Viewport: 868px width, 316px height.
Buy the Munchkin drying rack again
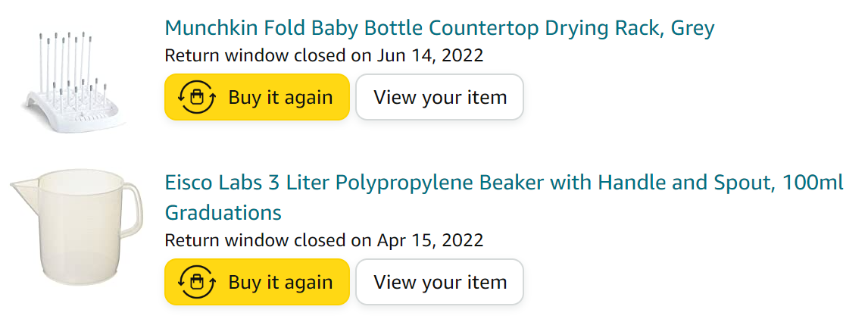tap(257, 97)
